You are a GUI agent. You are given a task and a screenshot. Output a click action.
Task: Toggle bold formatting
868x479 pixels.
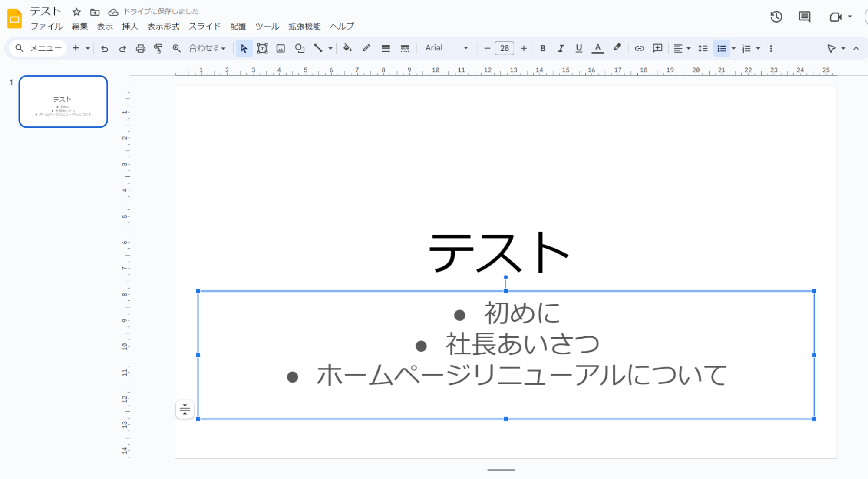pyautogui.click(x=542, y=48)
